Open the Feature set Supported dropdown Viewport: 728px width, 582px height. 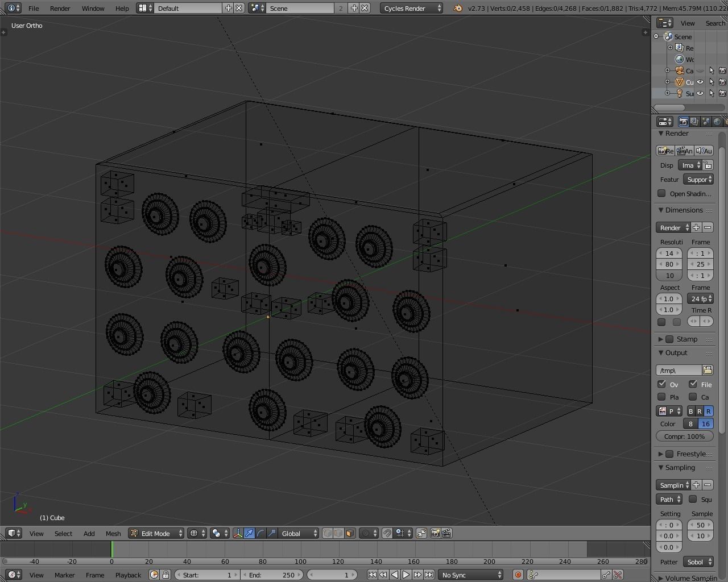tap(698, 179)
